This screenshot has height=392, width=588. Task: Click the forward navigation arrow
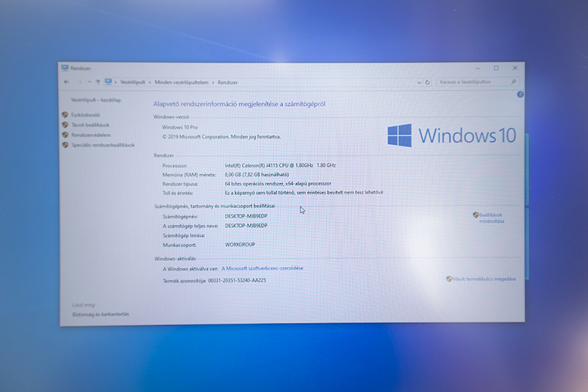(x=79, y=82)
